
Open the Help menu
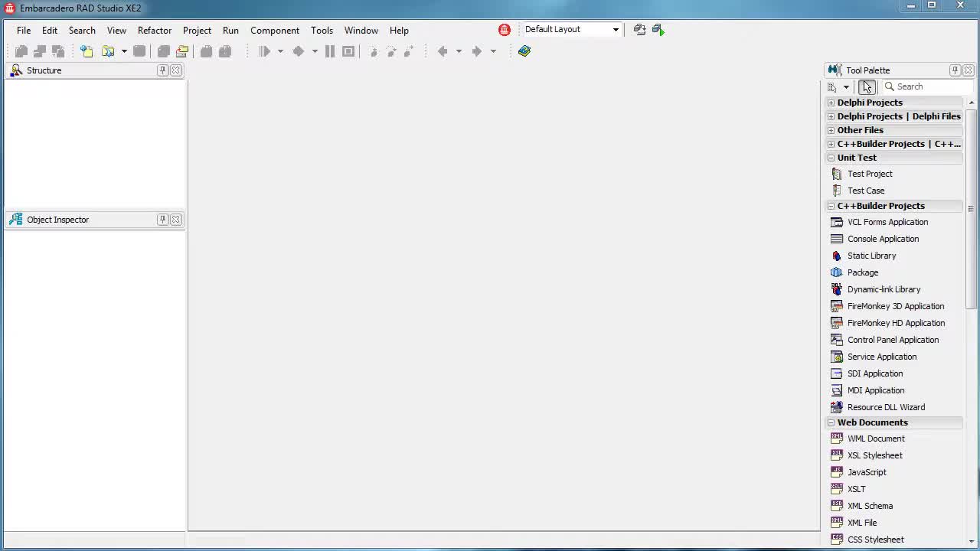tap(399, 31)
